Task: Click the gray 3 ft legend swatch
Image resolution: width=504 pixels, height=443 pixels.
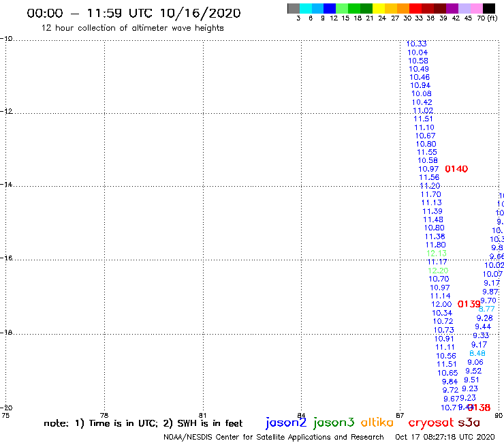Action: [294, 8]
